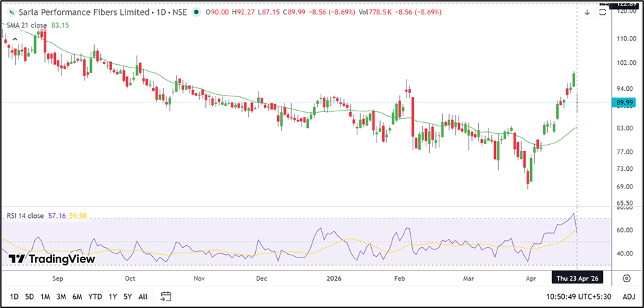Click the green market status dot
This screenshot has width=644, height=308.
[x=197, y=12]
